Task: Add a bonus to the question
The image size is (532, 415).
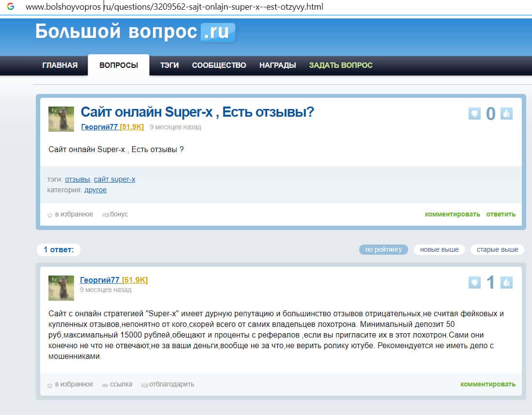Action: pyautogui.click(x=115, y=214)
